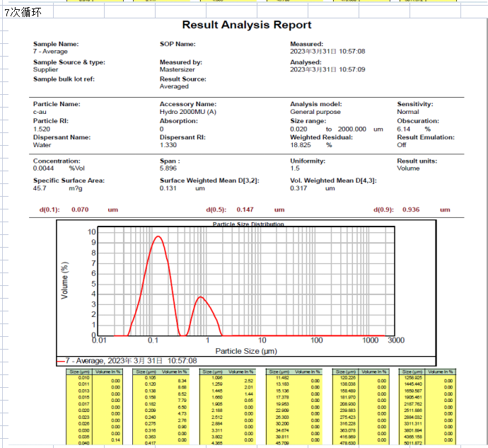This screenshot has height=448, width=488.
Task: Select the Span value 5.896
Action: (x=168, y=168)
